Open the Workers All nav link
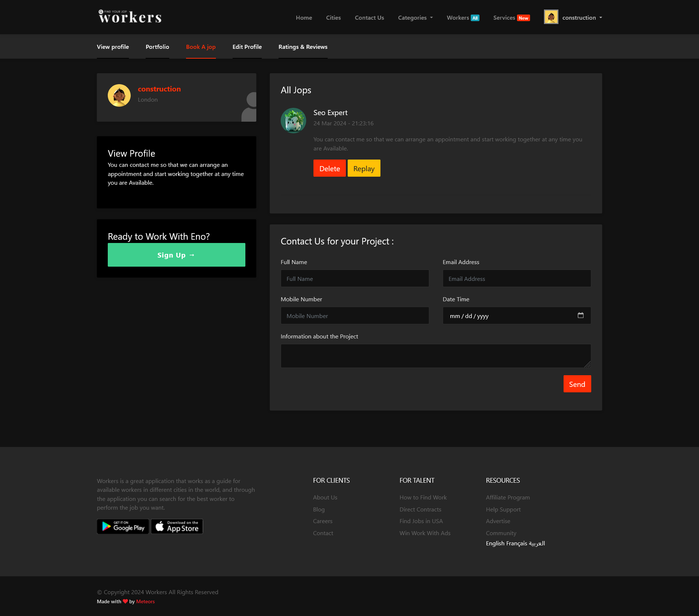This screenshot has width=699, height=616. (x=463, y=17)
